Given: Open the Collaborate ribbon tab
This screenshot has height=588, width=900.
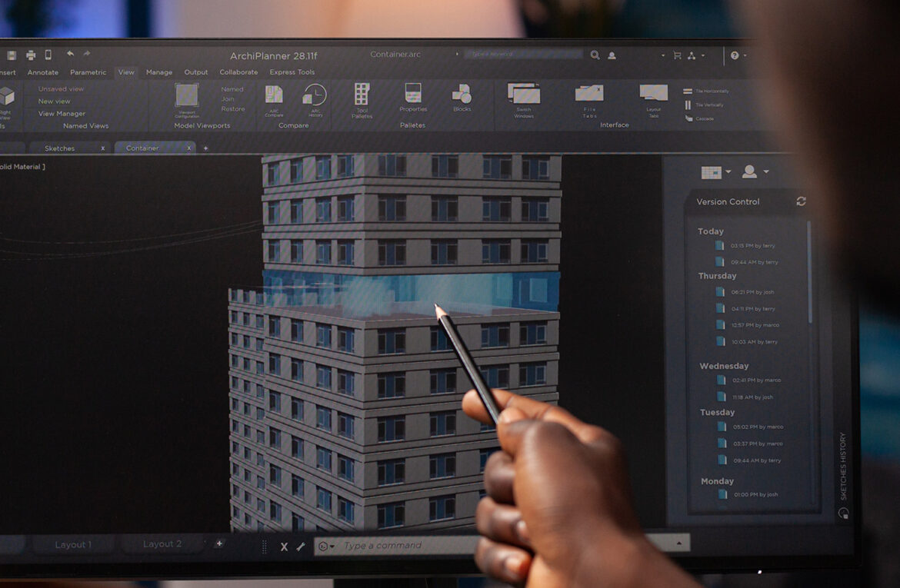Looking at the screenshot, I should (238, 72).
